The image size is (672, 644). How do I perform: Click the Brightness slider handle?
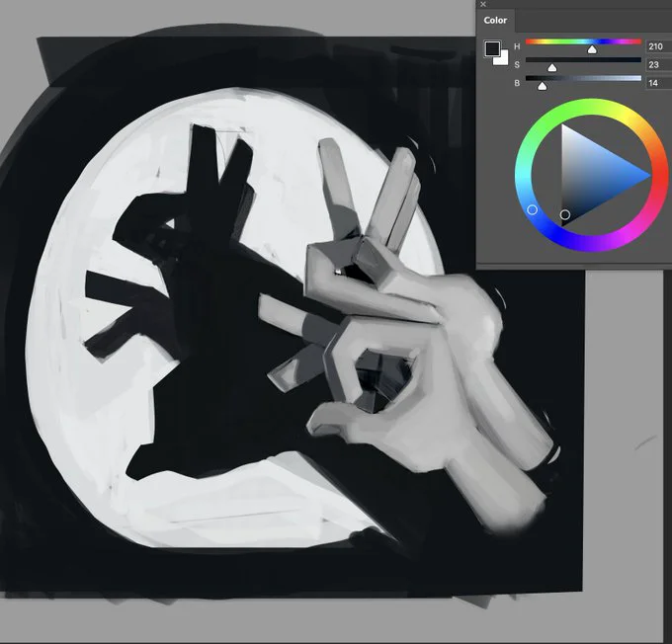point(543,86)
